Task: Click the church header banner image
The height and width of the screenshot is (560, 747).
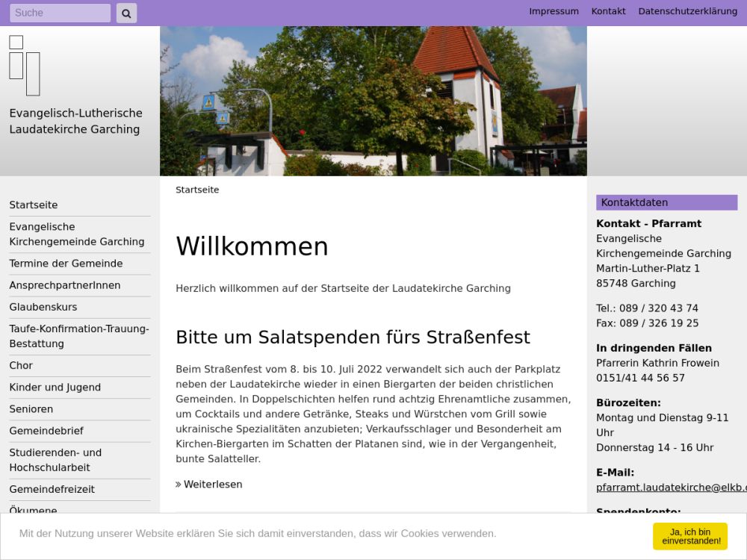Action: pyautogui.click(x=373, y=101)
